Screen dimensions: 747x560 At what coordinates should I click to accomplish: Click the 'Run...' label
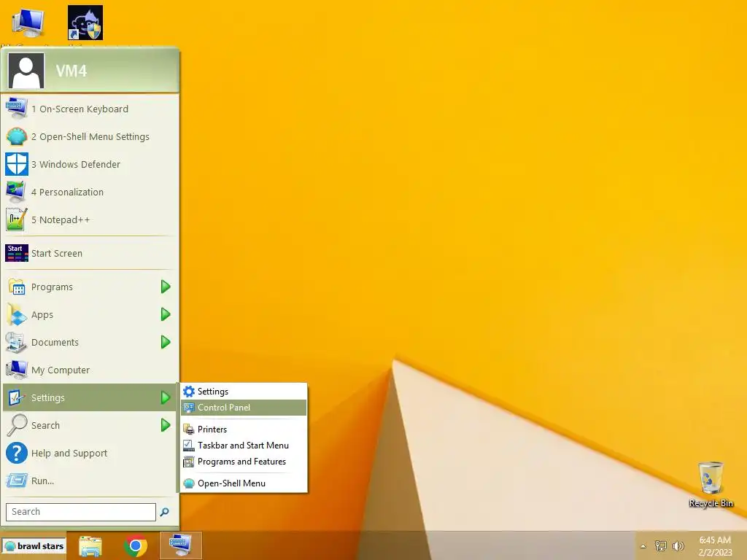point(42,481)
